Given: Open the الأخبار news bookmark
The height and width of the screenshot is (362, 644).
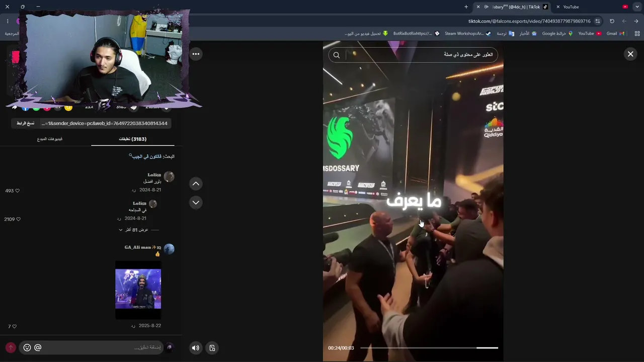Looking at the screenshot, I should 528,34.
